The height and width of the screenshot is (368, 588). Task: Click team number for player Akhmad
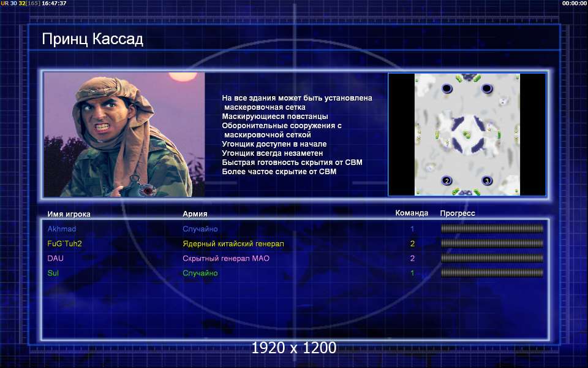pos(412,229)
